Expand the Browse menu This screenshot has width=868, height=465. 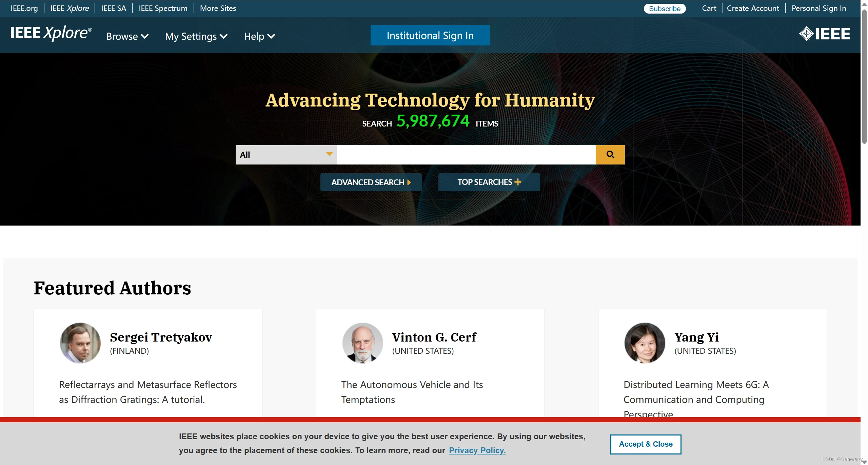127,36
